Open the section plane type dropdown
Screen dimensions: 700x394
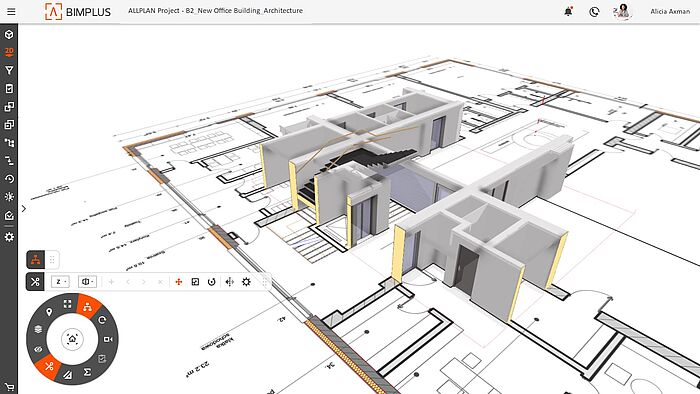(x=88, y=282)
